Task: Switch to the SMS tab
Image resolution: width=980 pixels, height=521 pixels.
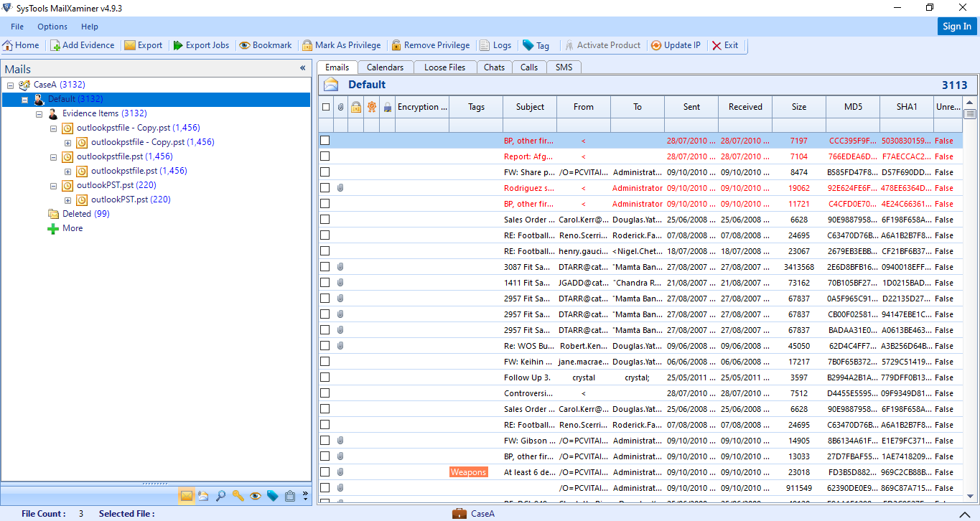Action: tap(564, 67)
